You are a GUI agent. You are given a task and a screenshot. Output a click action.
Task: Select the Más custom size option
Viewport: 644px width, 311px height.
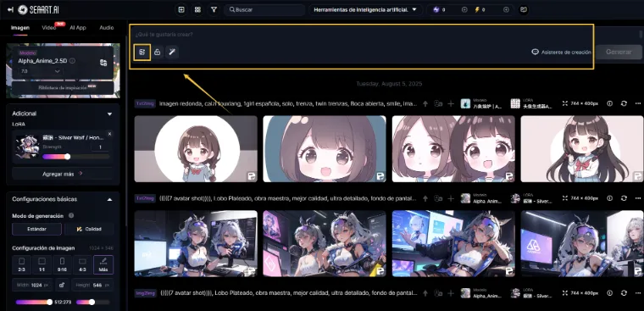tap(103, 264)
